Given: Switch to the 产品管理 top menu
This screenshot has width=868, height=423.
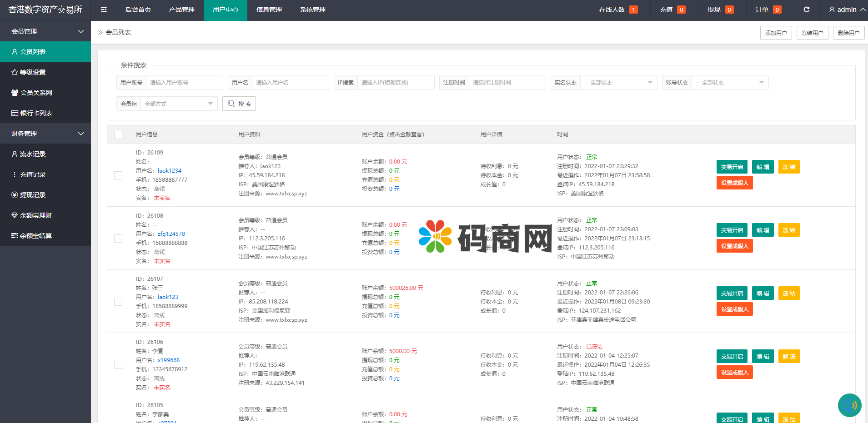Looking at the screenshot, I should 181,10.
